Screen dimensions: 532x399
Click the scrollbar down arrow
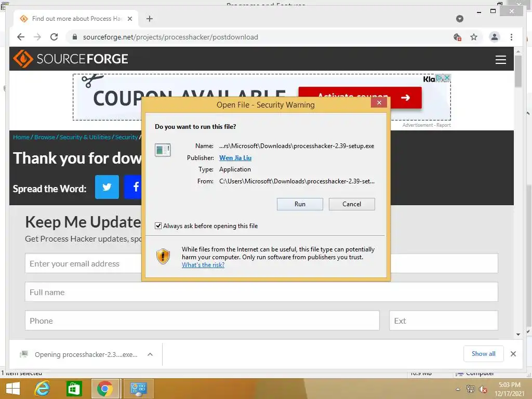click(518, 334)
